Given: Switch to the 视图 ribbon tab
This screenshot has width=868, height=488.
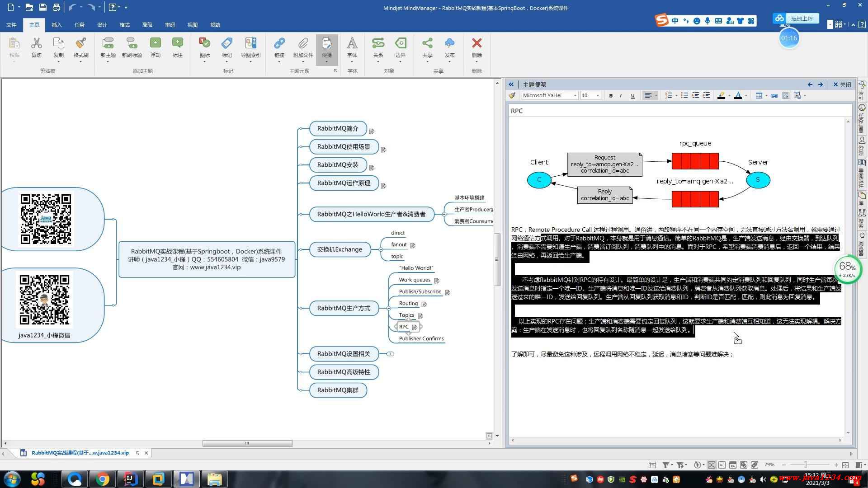Looking at the screenshot, I should (x=192, y=25).
